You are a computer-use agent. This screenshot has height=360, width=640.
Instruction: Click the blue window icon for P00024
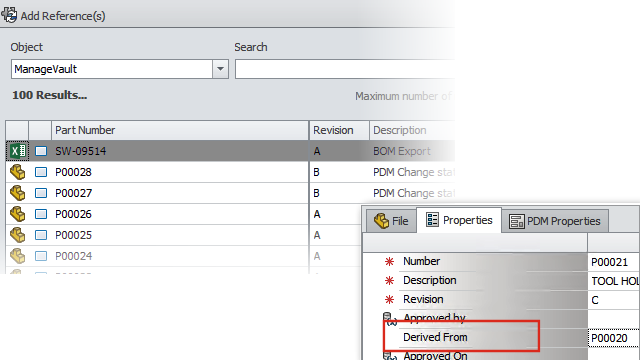point(41,256)
